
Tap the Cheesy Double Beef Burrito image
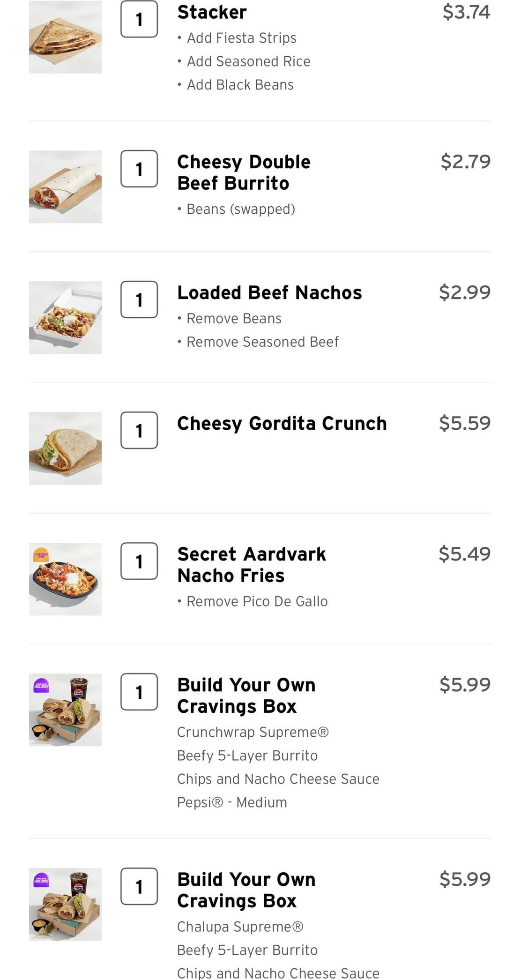coord(65,187)
